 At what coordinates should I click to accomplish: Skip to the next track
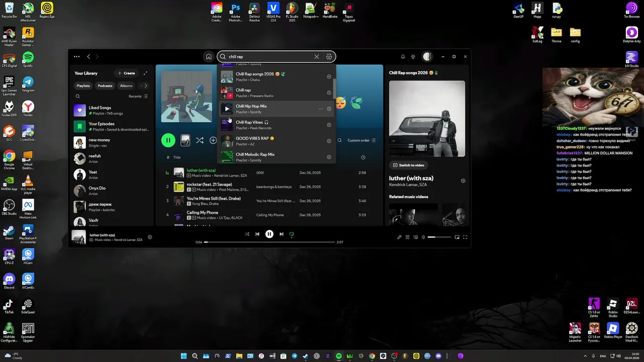pos(281,234)
